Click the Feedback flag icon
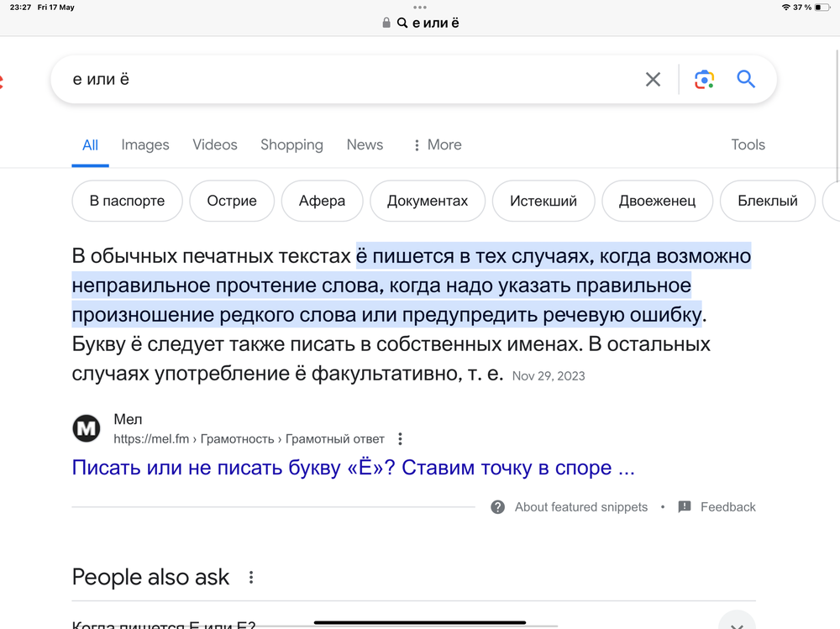840x629 pixels. click(683, 506)
